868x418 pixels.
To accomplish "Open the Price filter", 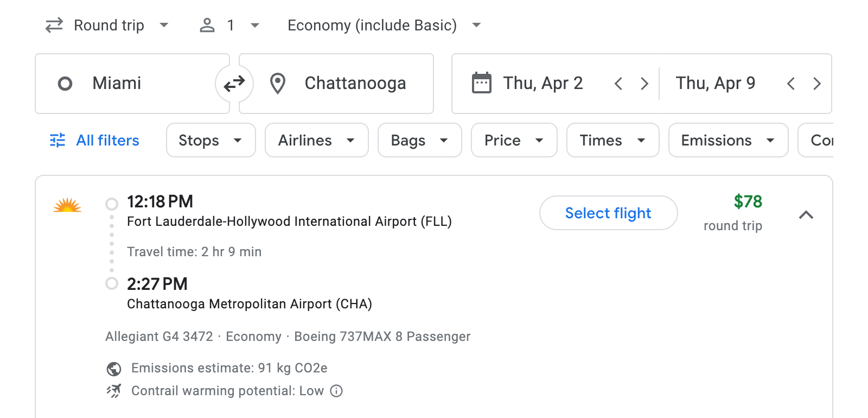I will tap(513, 140).
